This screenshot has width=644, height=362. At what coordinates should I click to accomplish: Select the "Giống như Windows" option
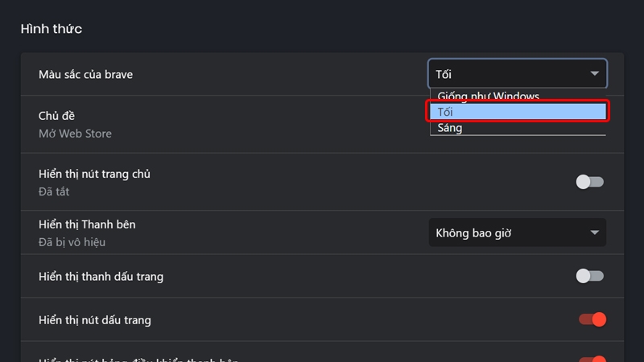click(489, 97)
